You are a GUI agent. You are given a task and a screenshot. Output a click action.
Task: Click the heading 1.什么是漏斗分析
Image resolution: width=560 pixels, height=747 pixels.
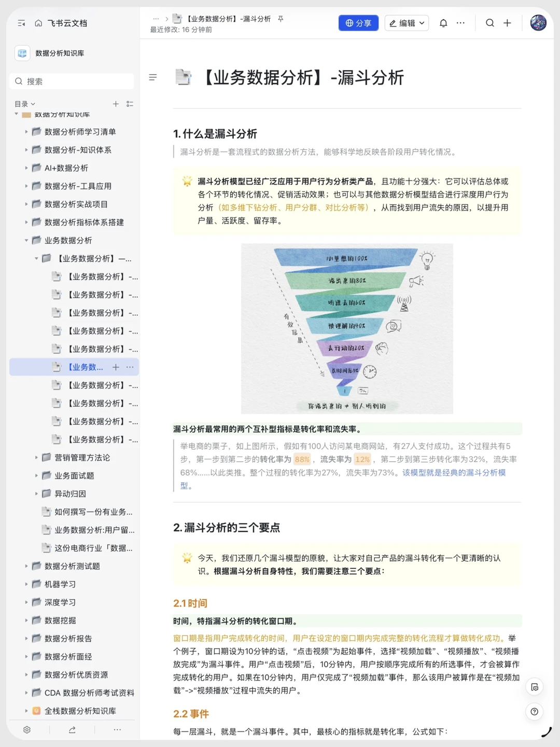coord(215,134)
